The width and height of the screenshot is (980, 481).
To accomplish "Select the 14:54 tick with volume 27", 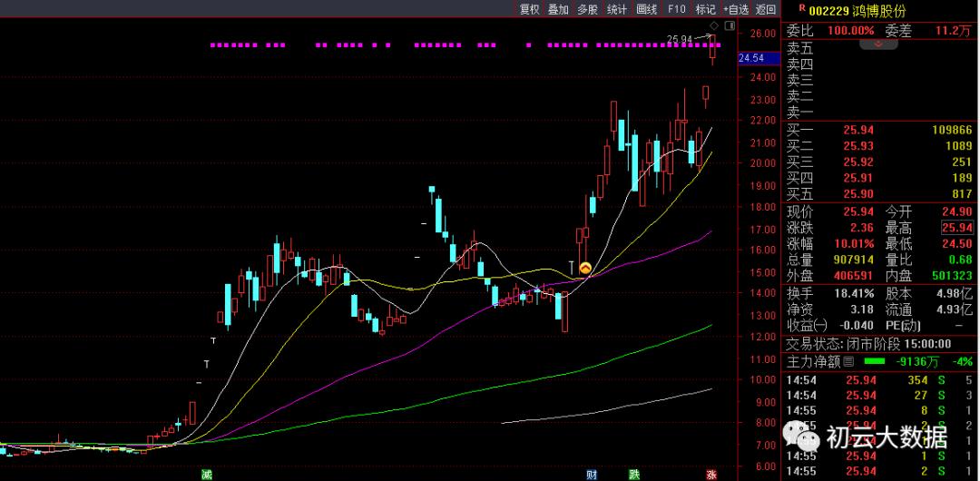I will coord(880,396).
